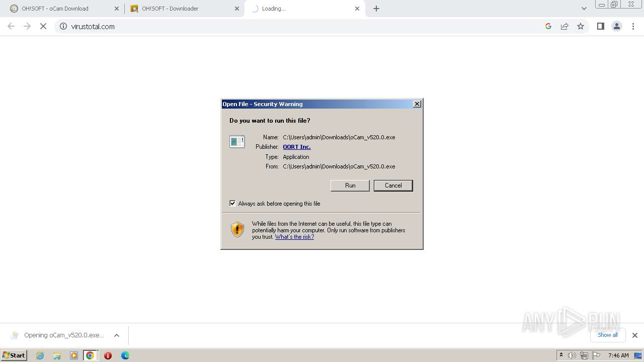644x362 pixels.
Task: Go back to previous page
Action: (x=11, y=26)
